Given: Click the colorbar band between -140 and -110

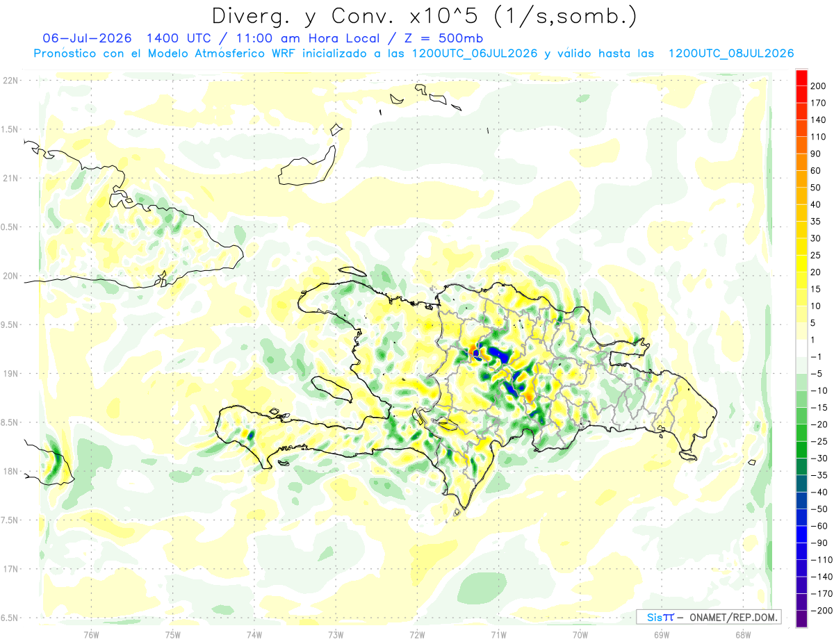Looking at the screenshot, I should (801, 568).
